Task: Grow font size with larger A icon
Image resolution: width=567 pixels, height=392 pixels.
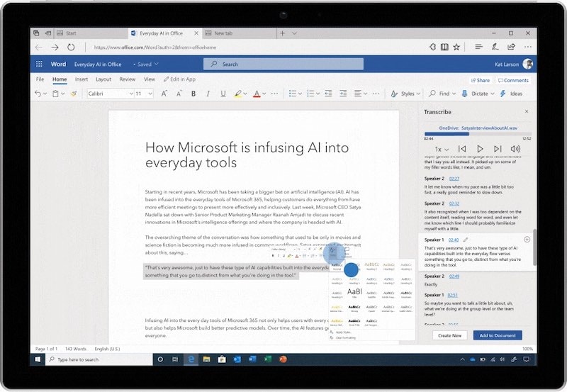Action: [164, 94]
